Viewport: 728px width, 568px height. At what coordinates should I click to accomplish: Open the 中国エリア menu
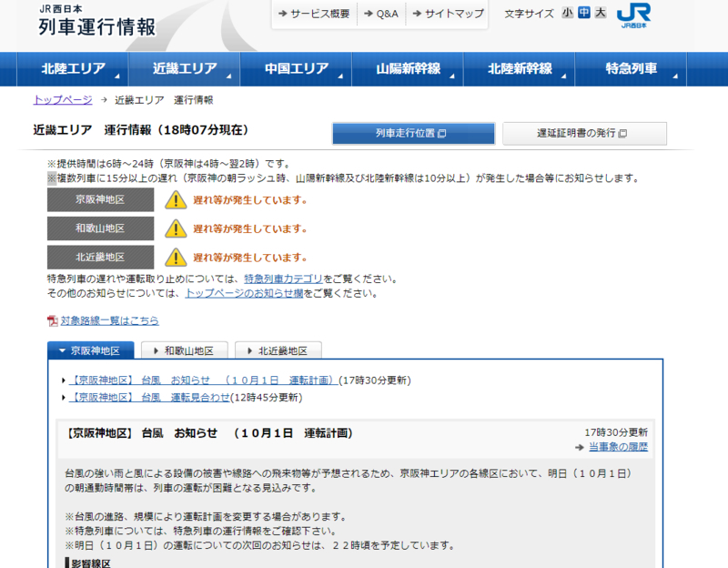[297, 69]
